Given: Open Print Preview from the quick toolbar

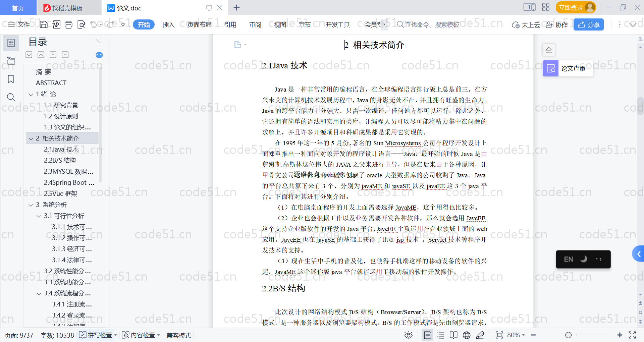Looking at the screenshot, I should (81, 24).
